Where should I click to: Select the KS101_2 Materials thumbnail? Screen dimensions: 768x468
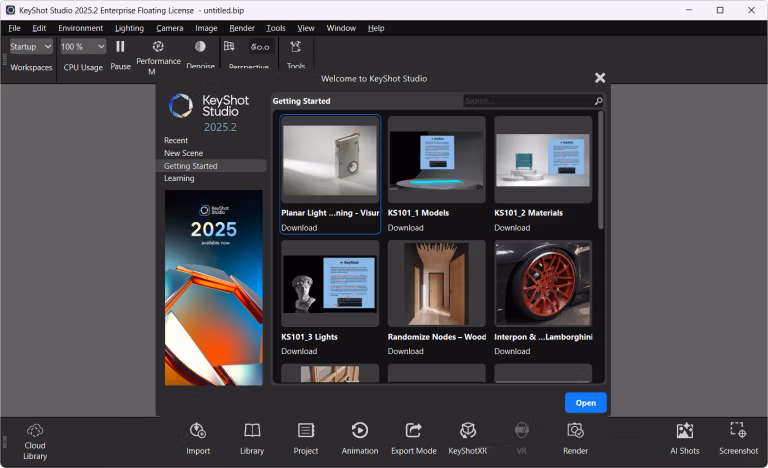(543, 160)
